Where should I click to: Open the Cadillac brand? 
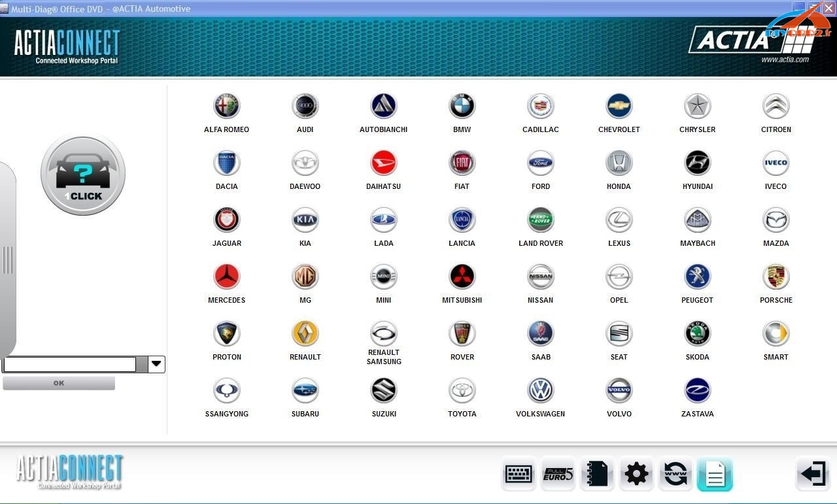pyautogui.click(x=541, y=106)
